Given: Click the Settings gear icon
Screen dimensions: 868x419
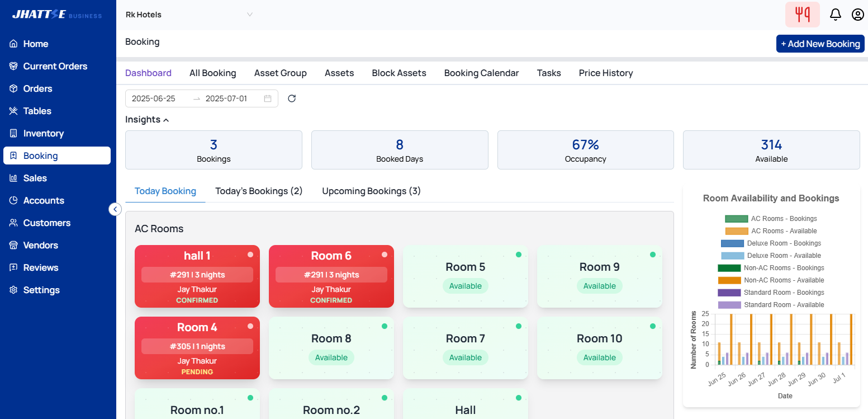Looking at the screenshot, I should click(x=13, y=290).
